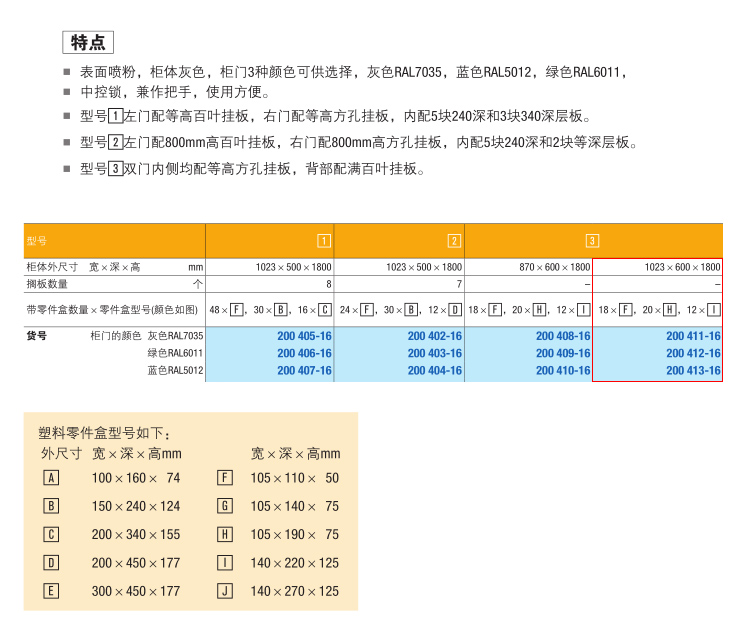
Task: Click the 带零件盒数量×零件盒型号 row label
Action: [112, 310]
